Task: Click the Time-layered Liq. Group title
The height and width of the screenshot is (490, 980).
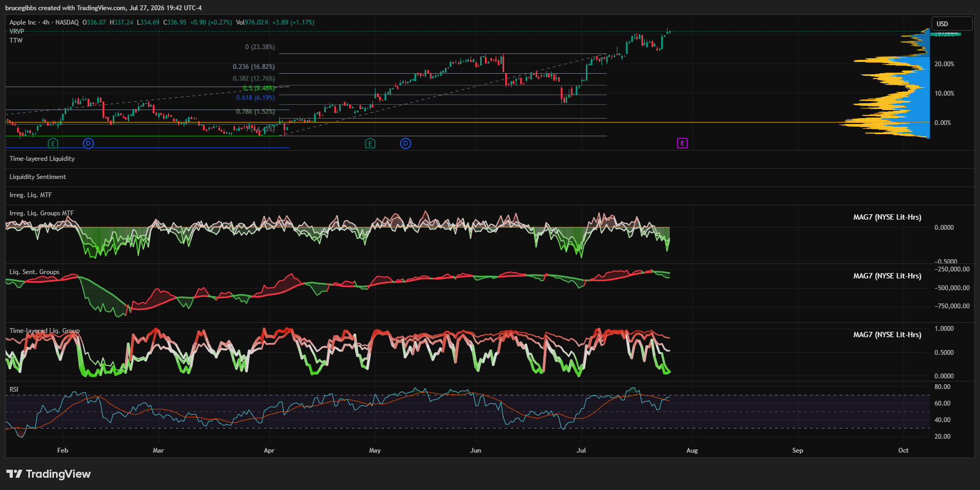Action: (44, 331)
